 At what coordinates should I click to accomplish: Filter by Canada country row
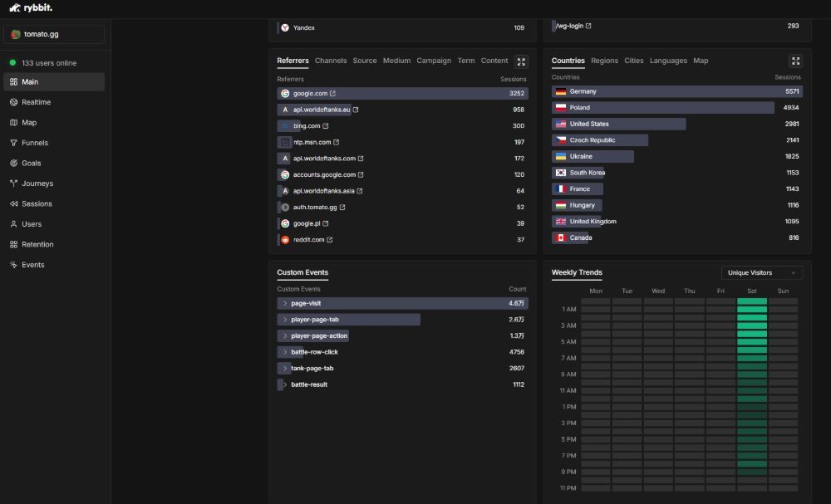[x=676, y=237]
